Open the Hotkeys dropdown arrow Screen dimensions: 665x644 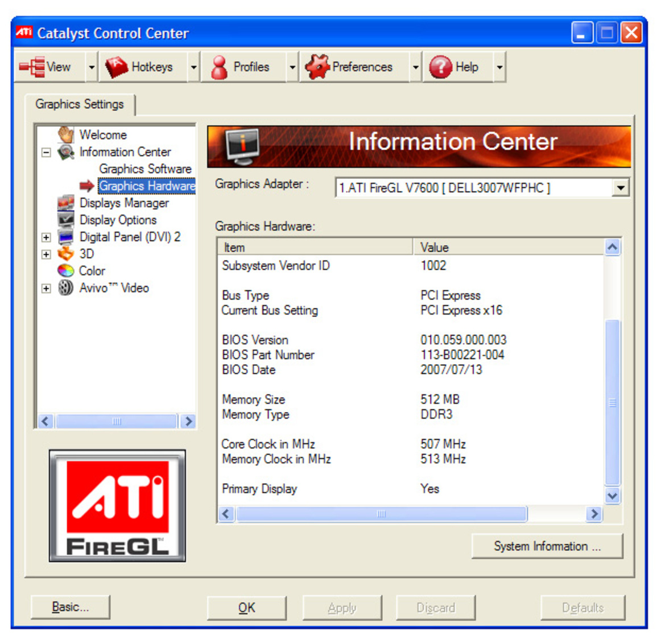(194, 67)
